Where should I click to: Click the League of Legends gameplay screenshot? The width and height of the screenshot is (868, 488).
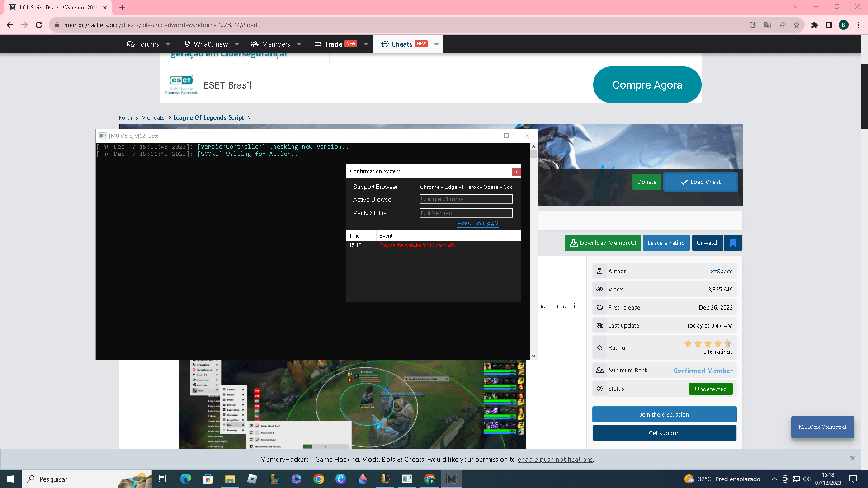point(353,404)
